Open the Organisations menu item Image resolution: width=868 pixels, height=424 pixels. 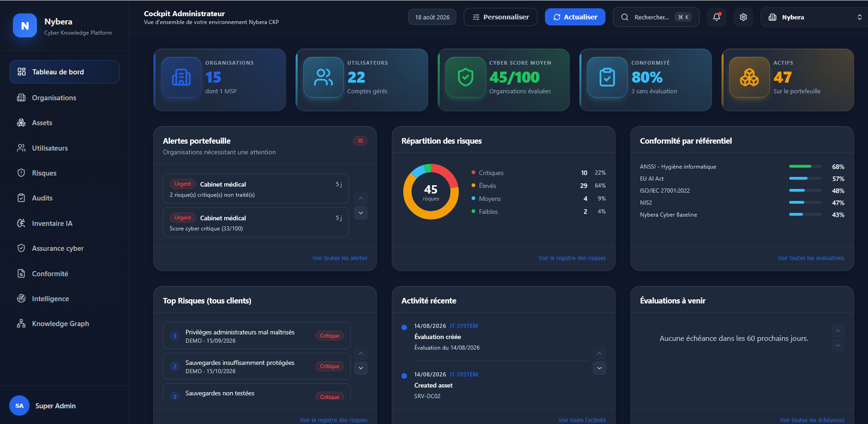click(x=64, y=97)
